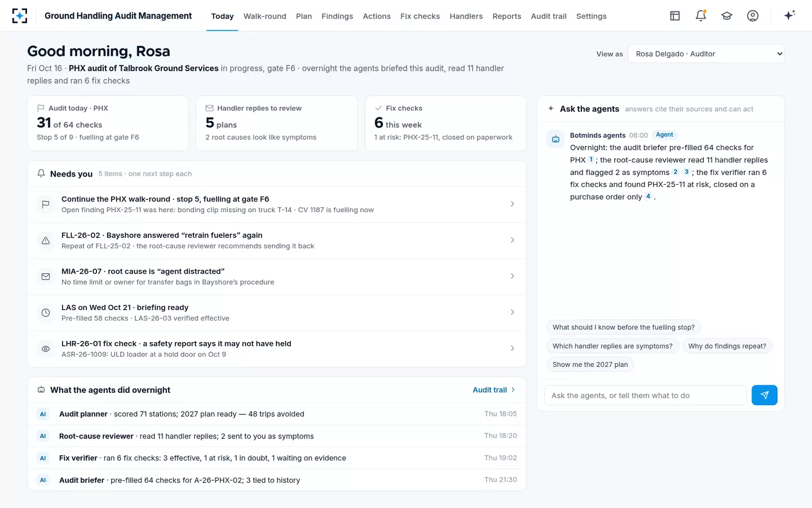Viewport: 812px width, 508px height.
Task: Go to the Handlers tab
Action: (x=466, y=16)
